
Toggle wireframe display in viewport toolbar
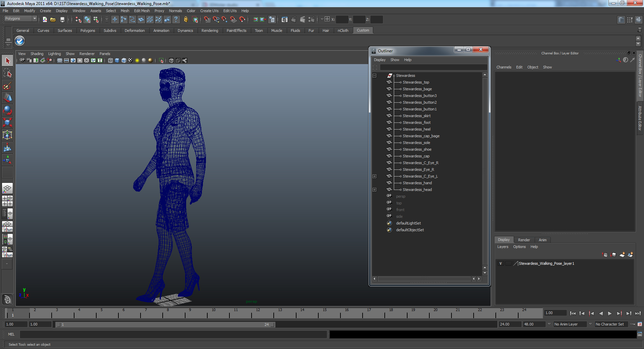click(x=110, y=60)
